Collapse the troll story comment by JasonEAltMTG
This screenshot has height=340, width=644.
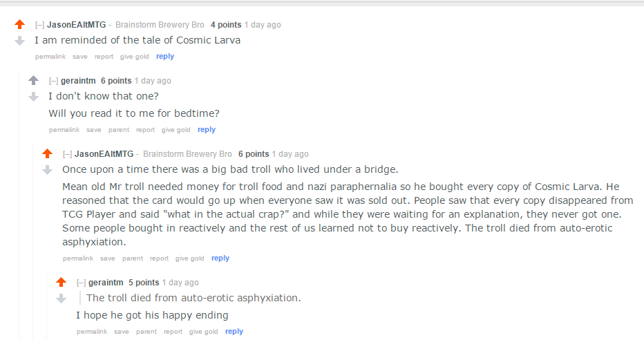(x=67, y=154)
